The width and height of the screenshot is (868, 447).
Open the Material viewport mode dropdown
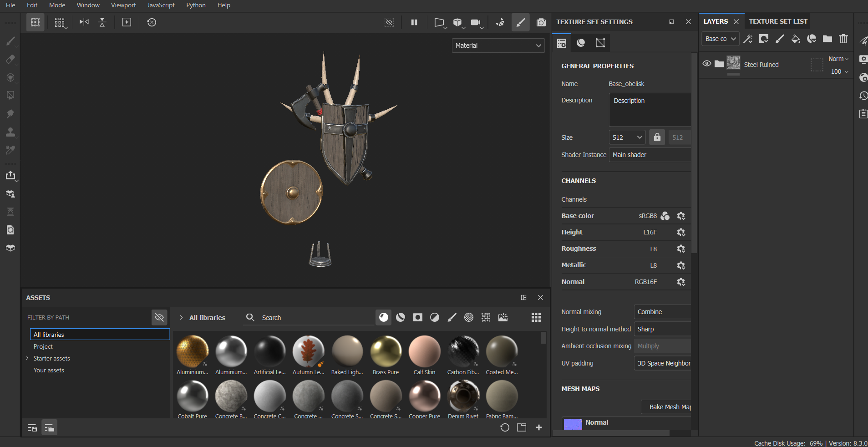498,46
